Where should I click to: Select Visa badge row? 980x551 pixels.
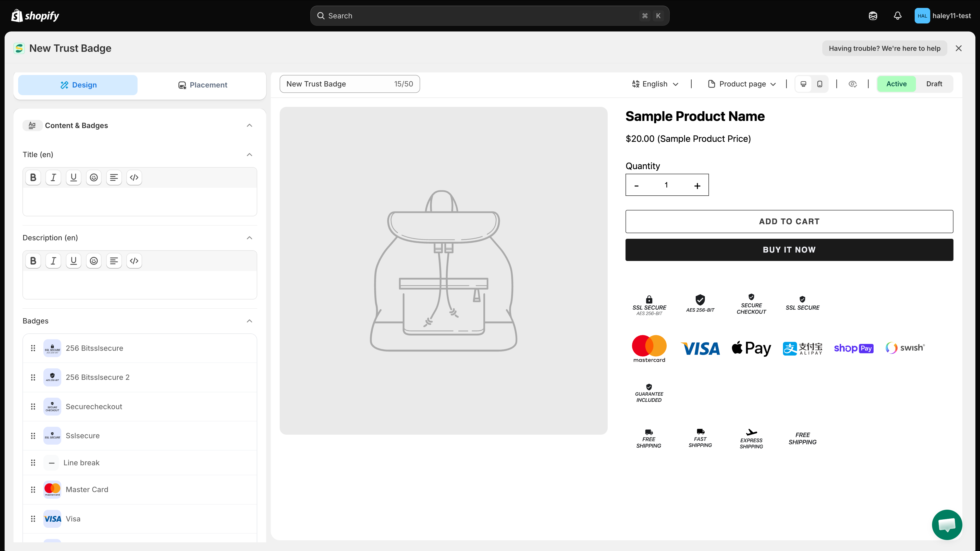click(140, 519)
